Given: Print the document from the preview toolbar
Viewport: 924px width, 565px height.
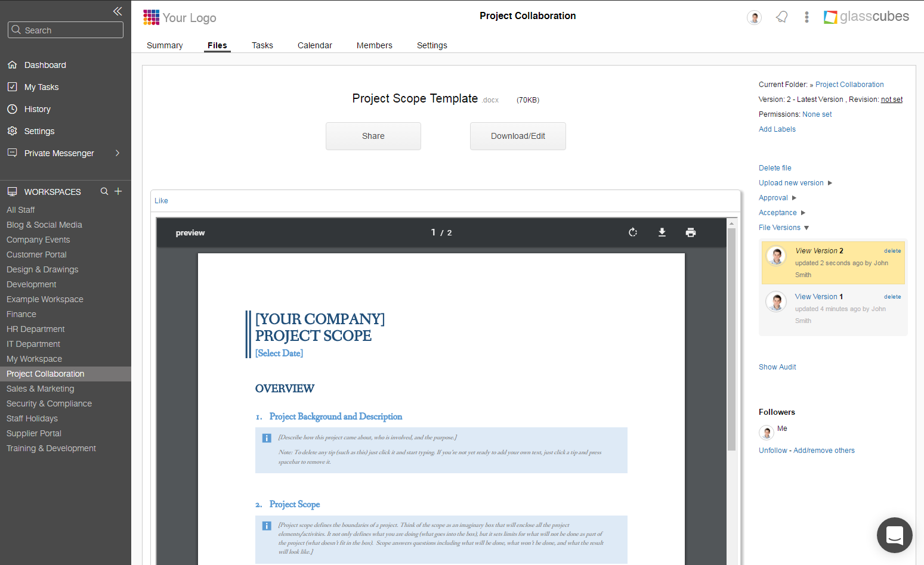Looking at the screenshot, I should click(x=691, y=232).
